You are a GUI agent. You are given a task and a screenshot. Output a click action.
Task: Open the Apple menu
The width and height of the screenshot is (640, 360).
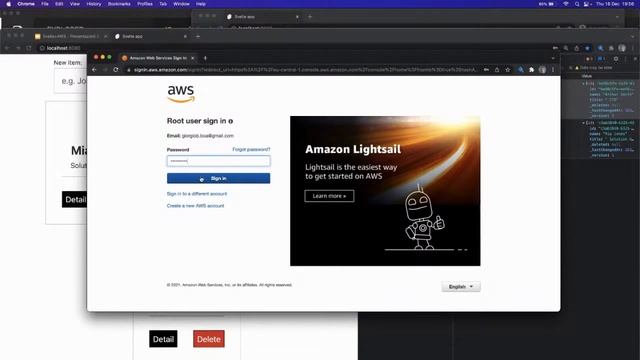click(8, 4)
